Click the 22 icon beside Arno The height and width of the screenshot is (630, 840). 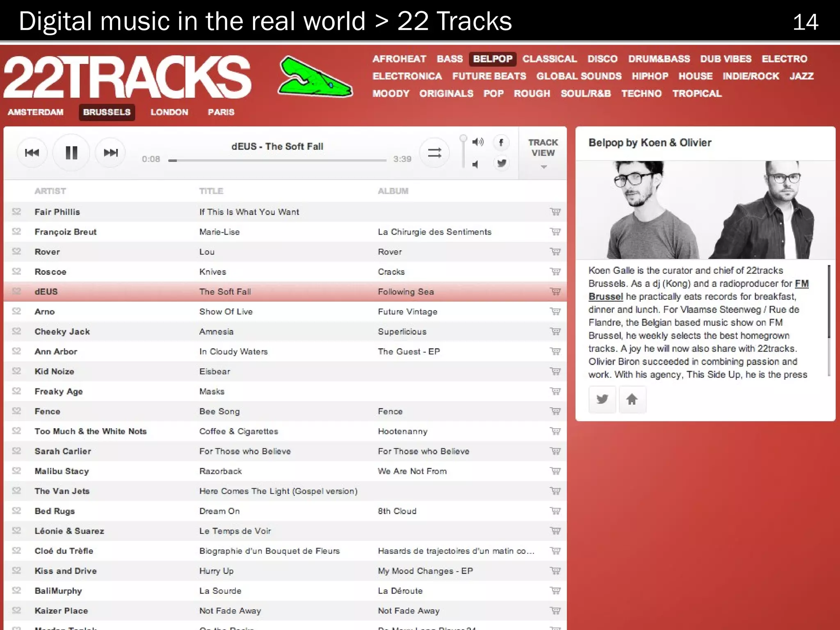point(16,311)
